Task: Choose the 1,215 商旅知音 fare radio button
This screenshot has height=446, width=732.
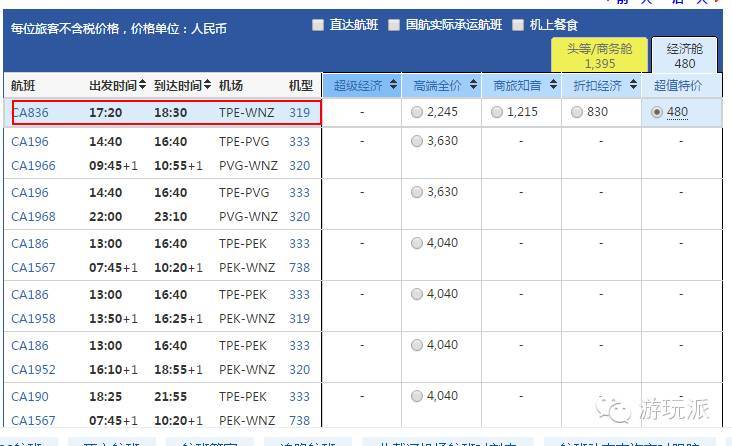Action: click(x=497, y=112)
